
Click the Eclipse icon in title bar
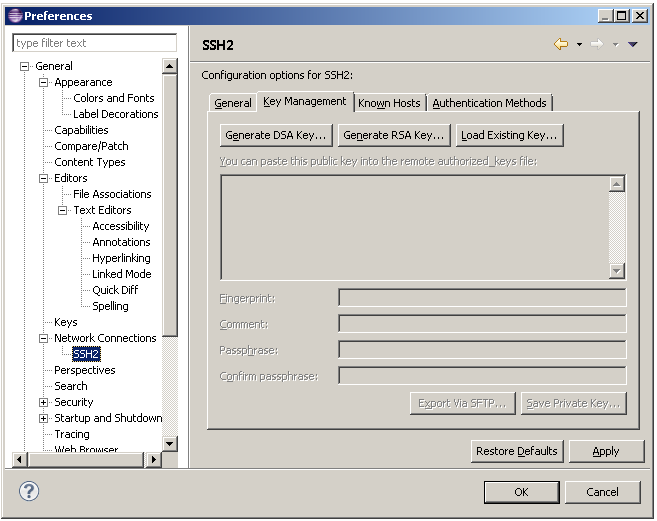tap(13, 15)
